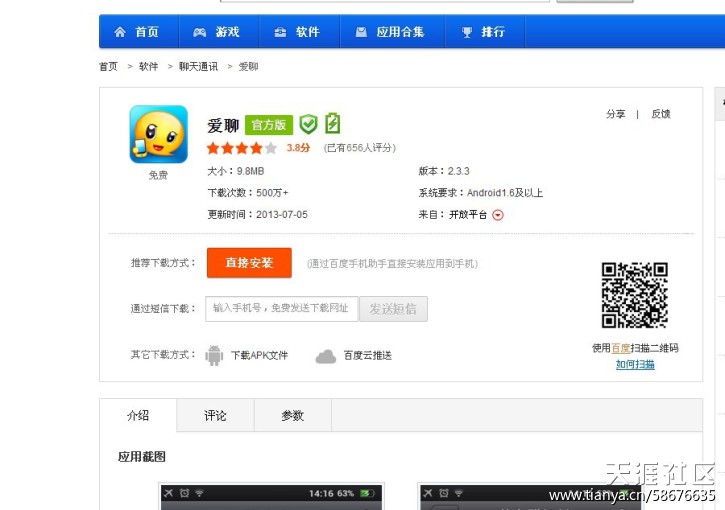The image size is (725, 510).
Task: Select the 评论 comments tab
Action: click(x=215, y=415)
